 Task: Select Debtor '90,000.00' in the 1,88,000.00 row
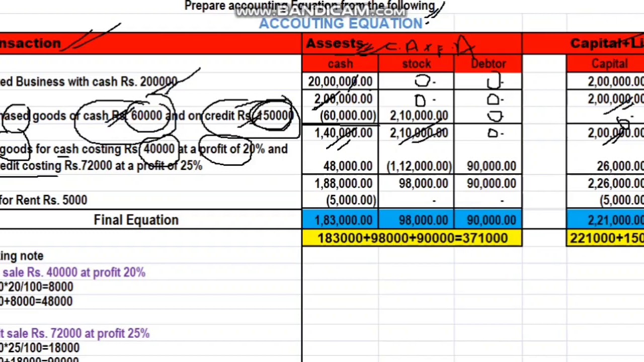point(488,184)
